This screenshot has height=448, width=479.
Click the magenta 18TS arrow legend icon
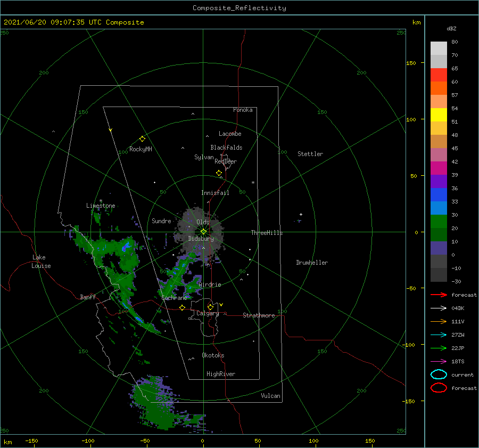439,362
